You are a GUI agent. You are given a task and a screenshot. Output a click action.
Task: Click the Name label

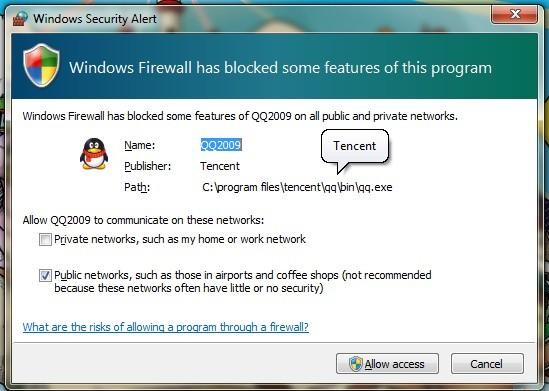pyautogui.click(x=140, y=145)
